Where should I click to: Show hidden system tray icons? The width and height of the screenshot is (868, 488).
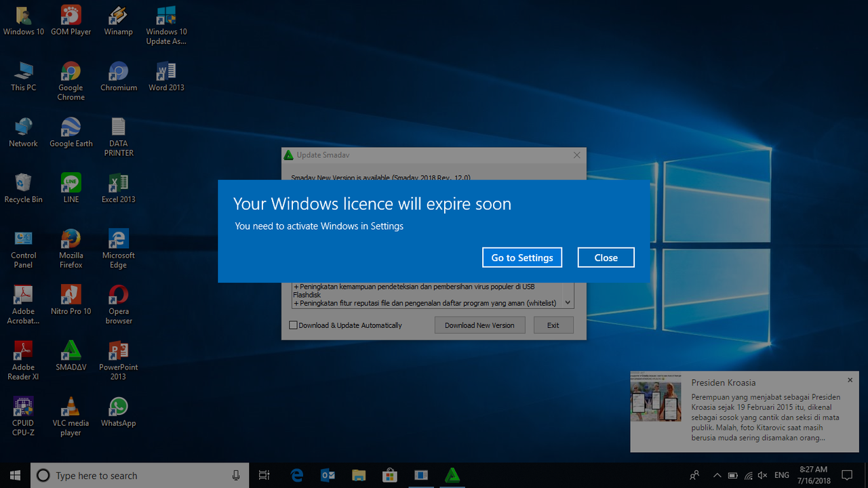pyautogui.click(x=717, y=475)
